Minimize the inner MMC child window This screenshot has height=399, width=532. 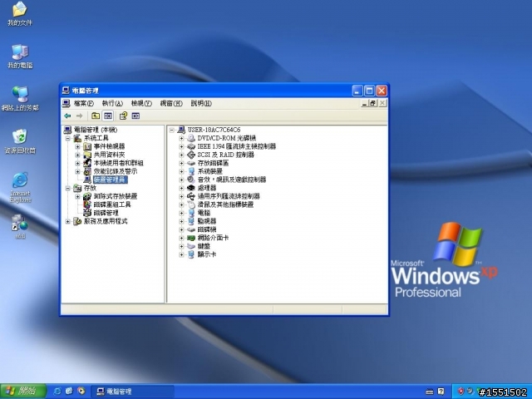point(365,103)
